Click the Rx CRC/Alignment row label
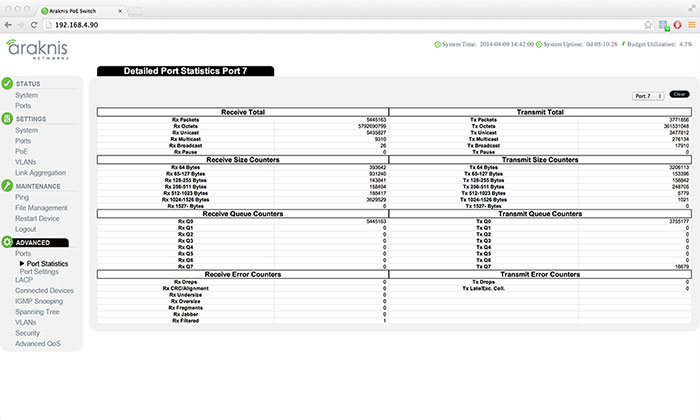 (185, 288)
